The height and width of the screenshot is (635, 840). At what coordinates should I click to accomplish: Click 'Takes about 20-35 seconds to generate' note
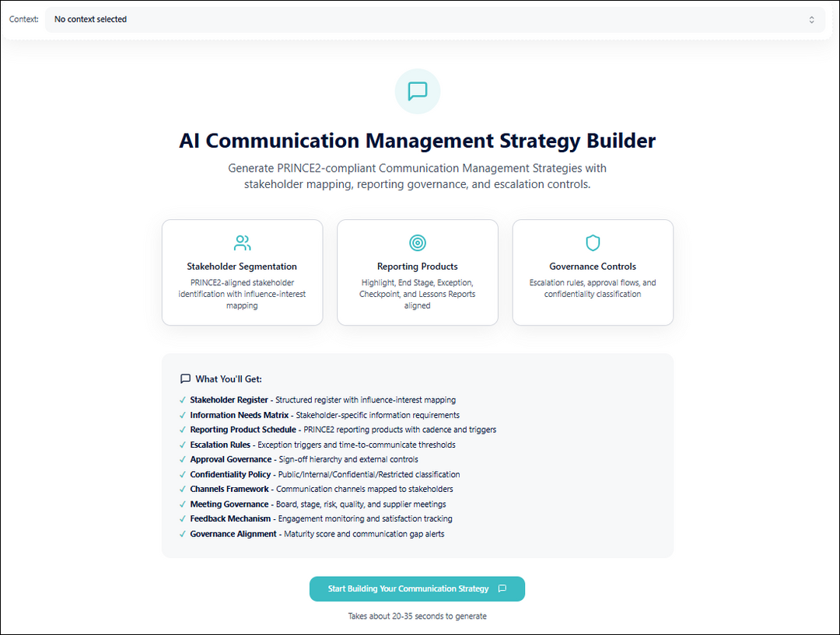pyautogui.click(x=418, y=616)
